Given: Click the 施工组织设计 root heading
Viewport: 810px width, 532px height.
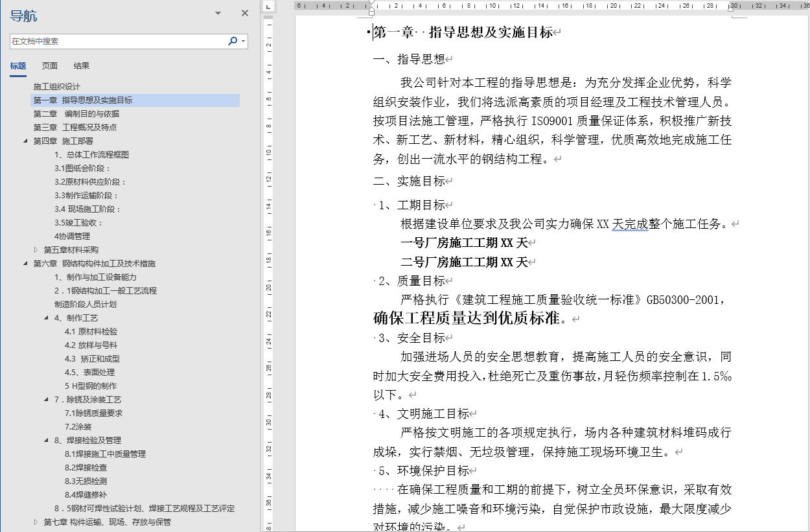Looking at the screenshot, I should pyautogui.click(x=56, y=86).
